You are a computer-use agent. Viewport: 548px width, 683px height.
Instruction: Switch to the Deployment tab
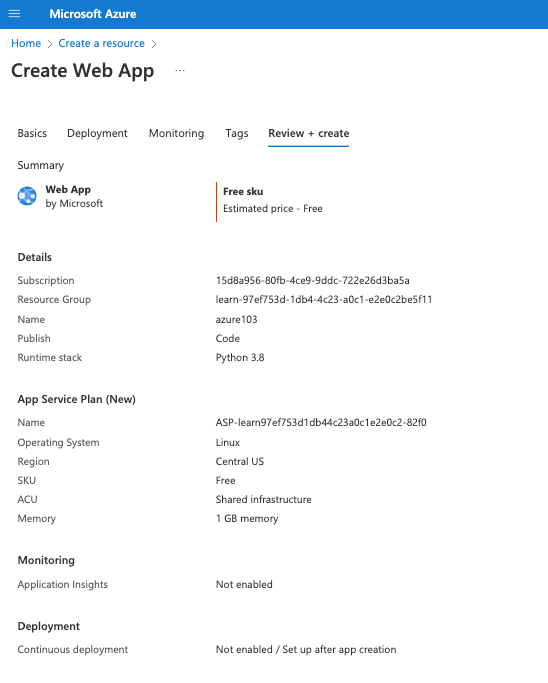(x=97, y=133)
